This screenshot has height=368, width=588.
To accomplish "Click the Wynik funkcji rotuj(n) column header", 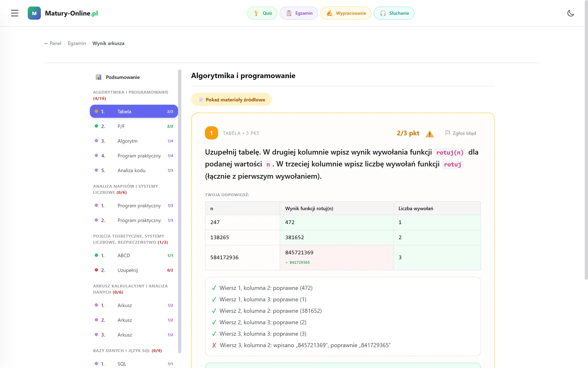I will [x=336, y=209].
